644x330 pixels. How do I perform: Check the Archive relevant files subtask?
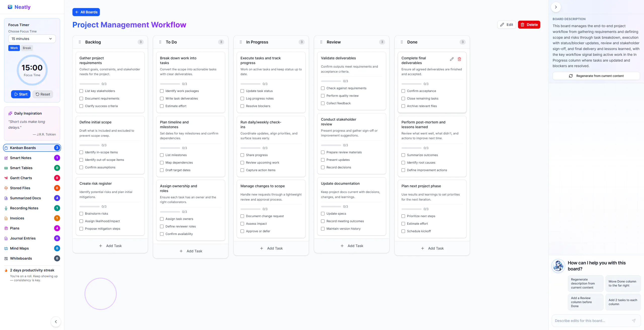pyautogui.click(x=403, y=106)
